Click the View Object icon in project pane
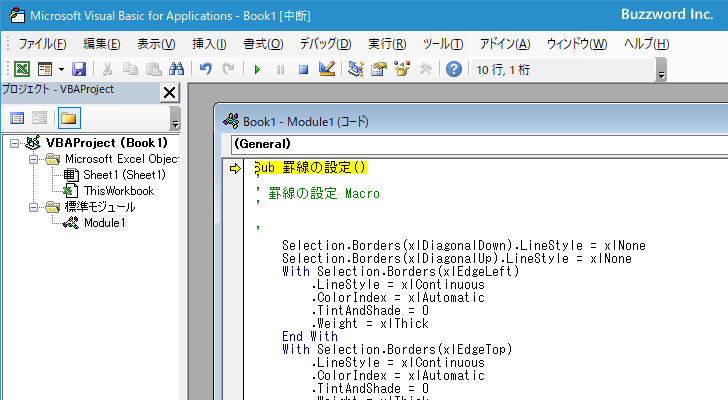728x400 pixels. pos(39,118)
